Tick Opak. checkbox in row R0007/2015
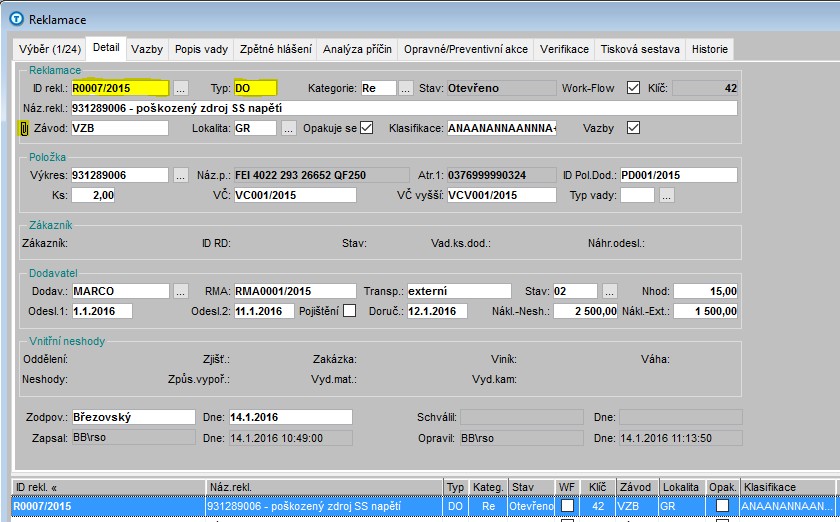This screenshot has width=840, height=522. (722, 505)
